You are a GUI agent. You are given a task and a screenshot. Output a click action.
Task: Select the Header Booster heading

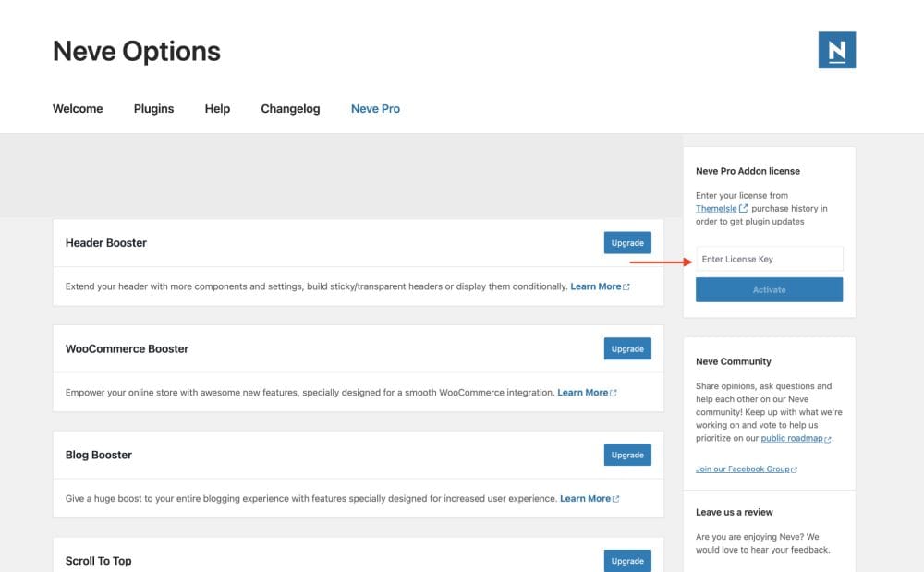106,243
